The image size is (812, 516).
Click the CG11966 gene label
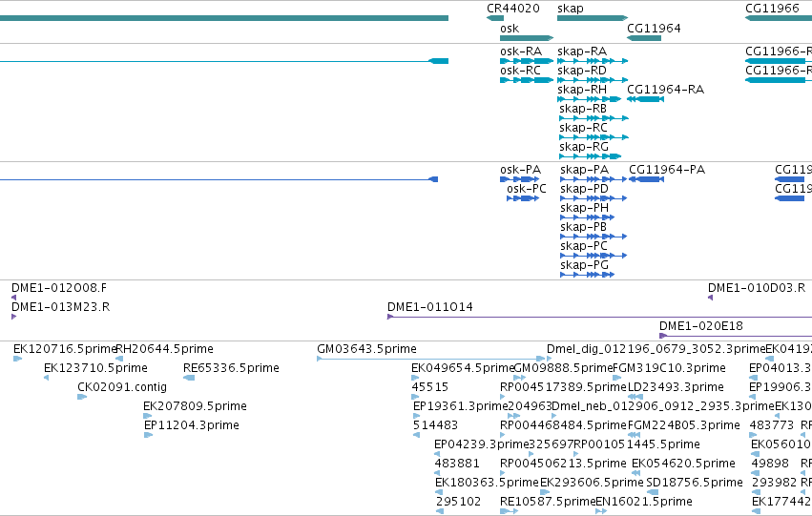(x=772, y=9)
